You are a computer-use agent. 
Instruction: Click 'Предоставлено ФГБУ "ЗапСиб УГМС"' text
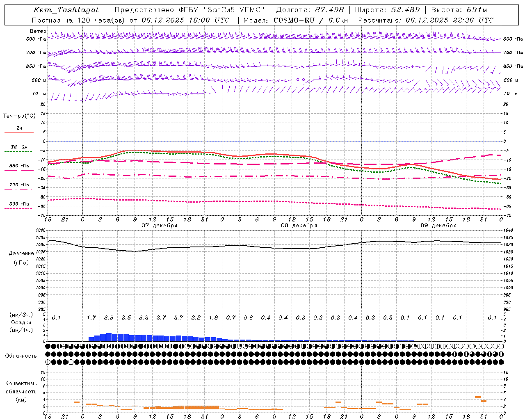tap(189, 10)
